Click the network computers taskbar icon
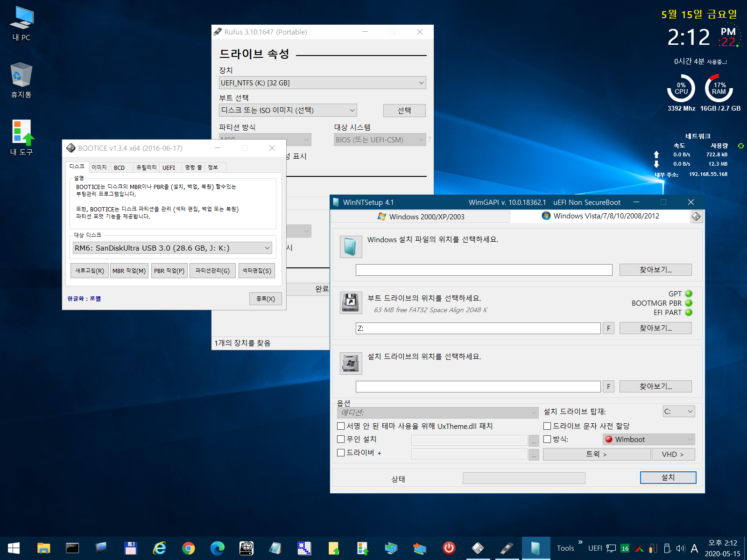The height and width of the screenshot is (560, 747). [x=391, y=548]
